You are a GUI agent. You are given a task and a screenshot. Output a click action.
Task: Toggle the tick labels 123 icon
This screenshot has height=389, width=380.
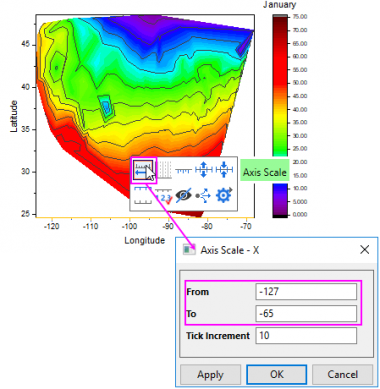pyautogui.click(x=164, y=196)
